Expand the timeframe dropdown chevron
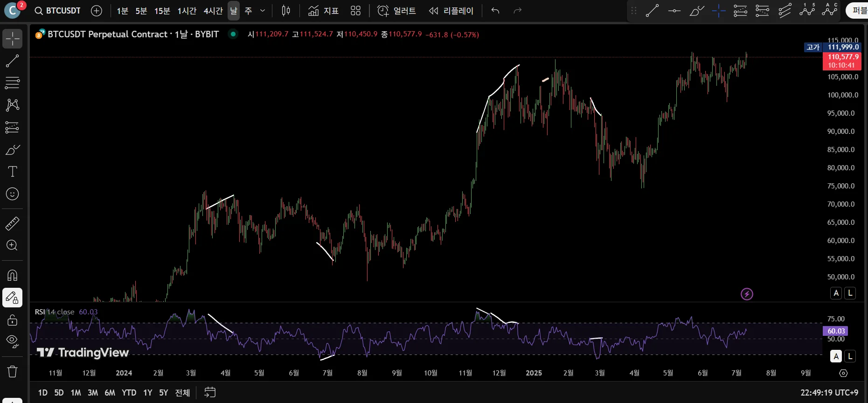The image size is (868, 403). (263, 11)
